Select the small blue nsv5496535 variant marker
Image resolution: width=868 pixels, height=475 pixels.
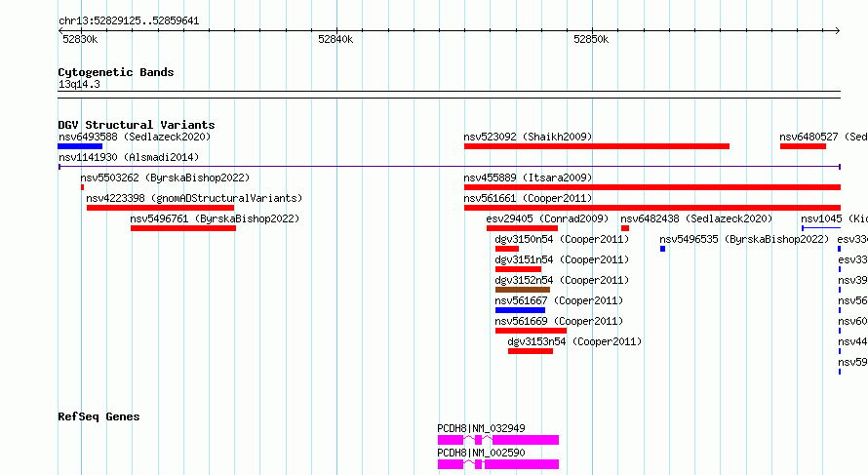point(662,249)
